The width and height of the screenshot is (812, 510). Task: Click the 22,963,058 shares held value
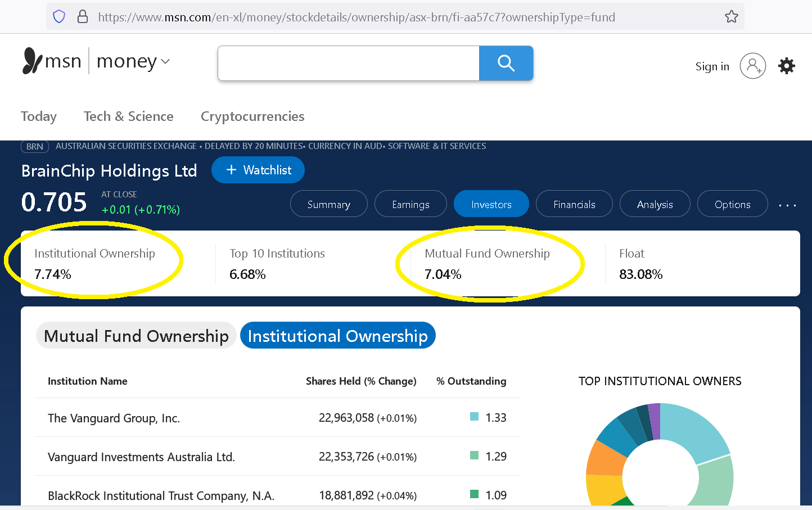click(346, 418)
